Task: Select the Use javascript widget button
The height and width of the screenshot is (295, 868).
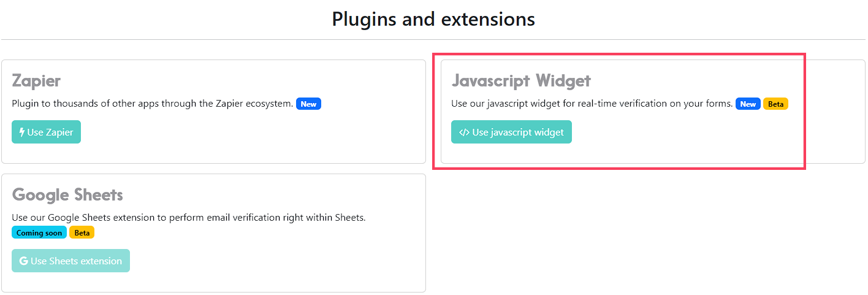Action: click(x=511, y=132)
